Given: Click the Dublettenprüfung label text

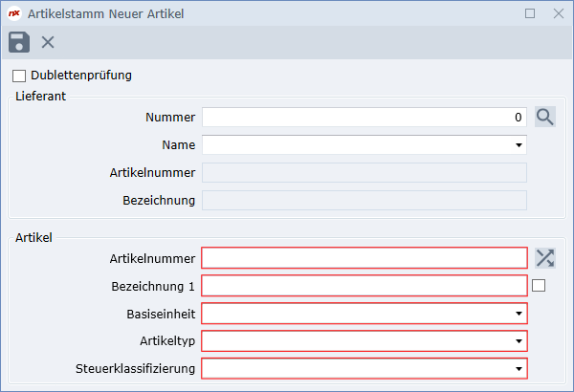Looking at the screenshot, I should (80, 76).
